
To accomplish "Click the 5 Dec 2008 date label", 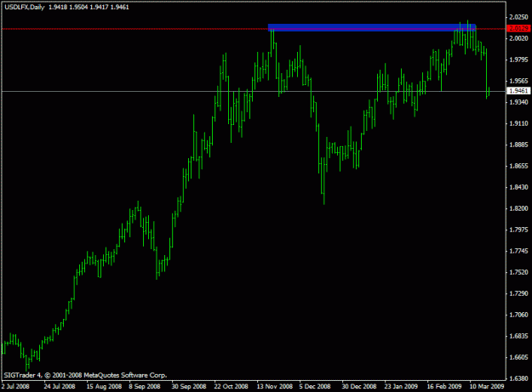I will point(315,386).
